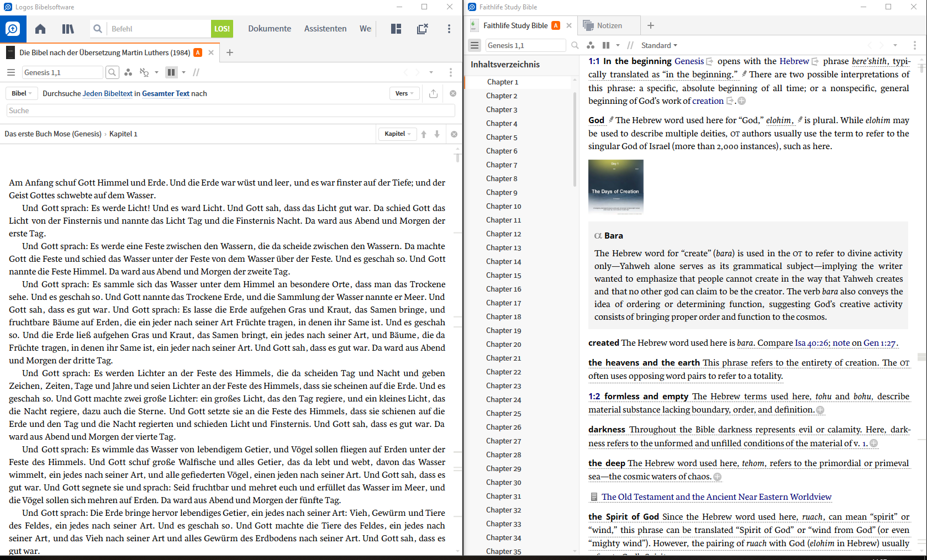
Task: Follow the 'Gen 1:27' note link
Action: pos(879,343)
